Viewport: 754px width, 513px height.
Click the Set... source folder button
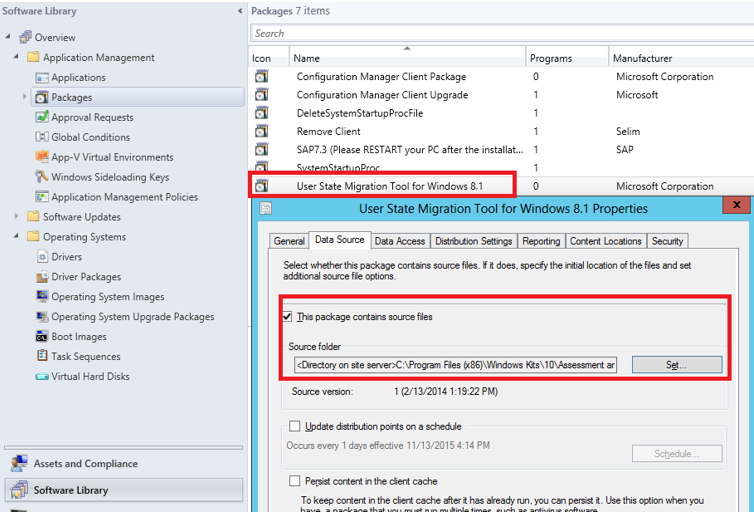tap(677, 365)
